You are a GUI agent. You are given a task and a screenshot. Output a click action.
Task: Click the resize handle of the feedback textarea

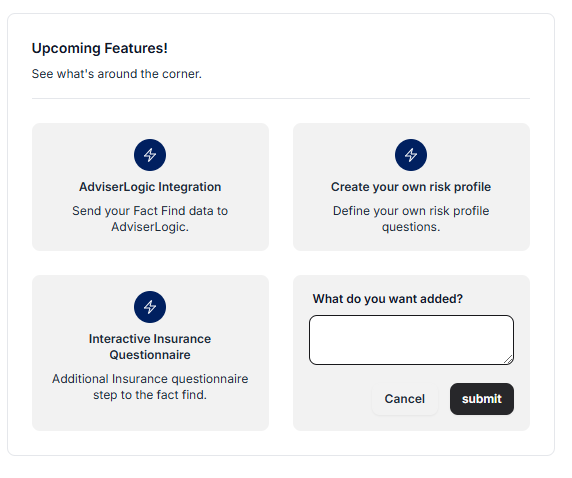[x=509, y=360]
